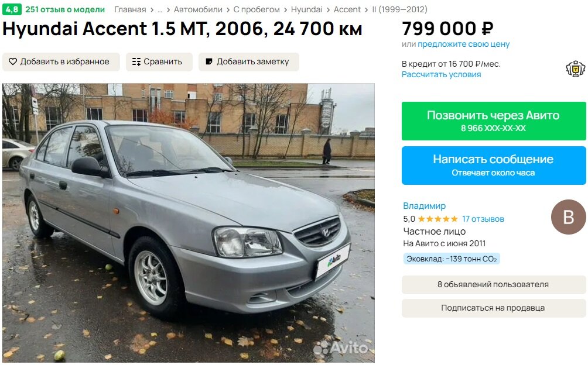588x365 pixels.
Task: Click the five-star seller rating
Action: click(437, 219)
